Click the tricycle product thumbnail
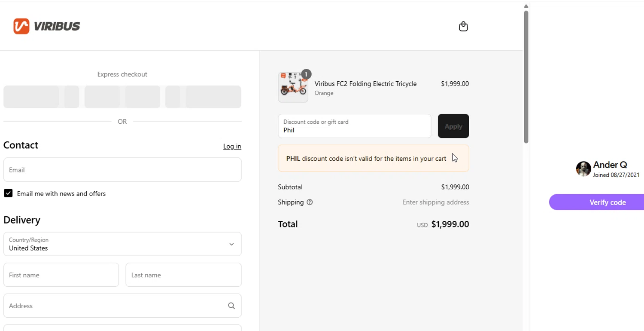The width and height of the screenshot is (644, 331). [x=293, y=87]
